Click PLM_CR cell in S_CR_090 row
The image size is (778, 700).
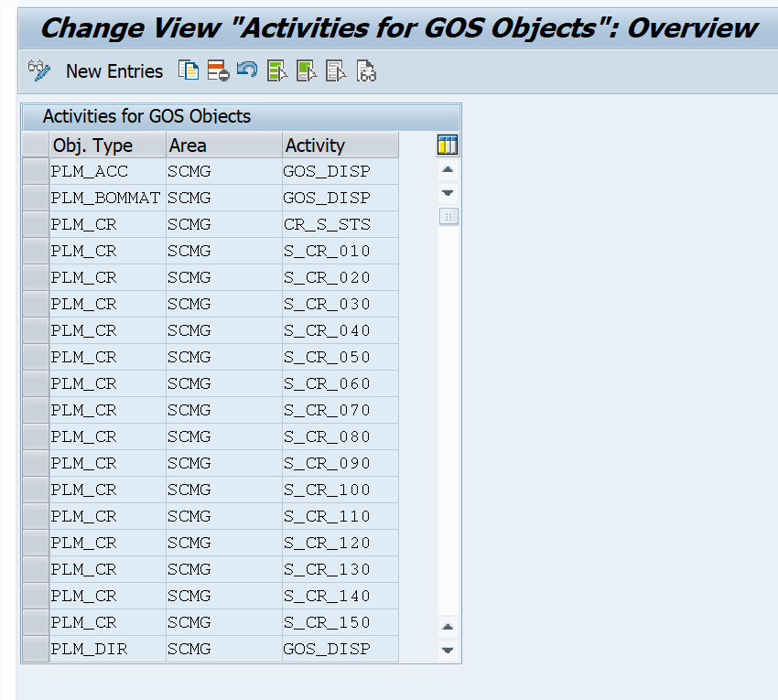click(108, 463)
